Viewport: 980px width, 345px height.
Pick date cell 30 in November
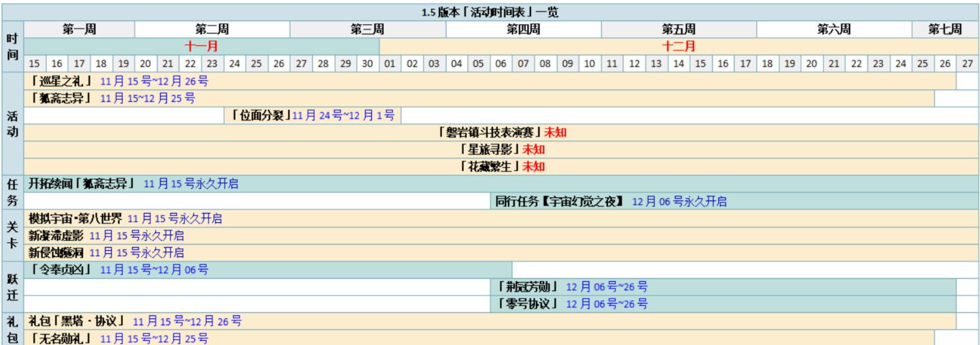(x=368, y=63)
